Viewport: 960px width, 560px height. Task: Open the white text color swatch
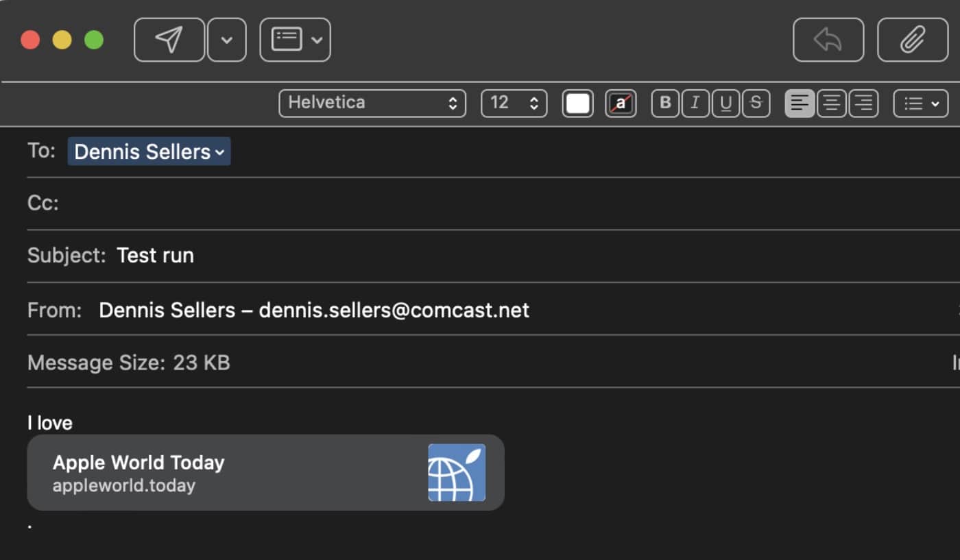coord(577,104)
